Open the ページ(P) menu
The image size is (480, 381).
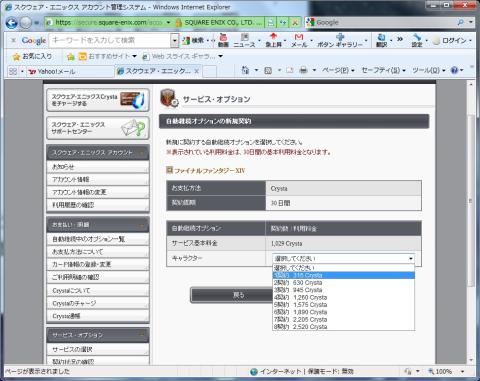coord(338,70)
